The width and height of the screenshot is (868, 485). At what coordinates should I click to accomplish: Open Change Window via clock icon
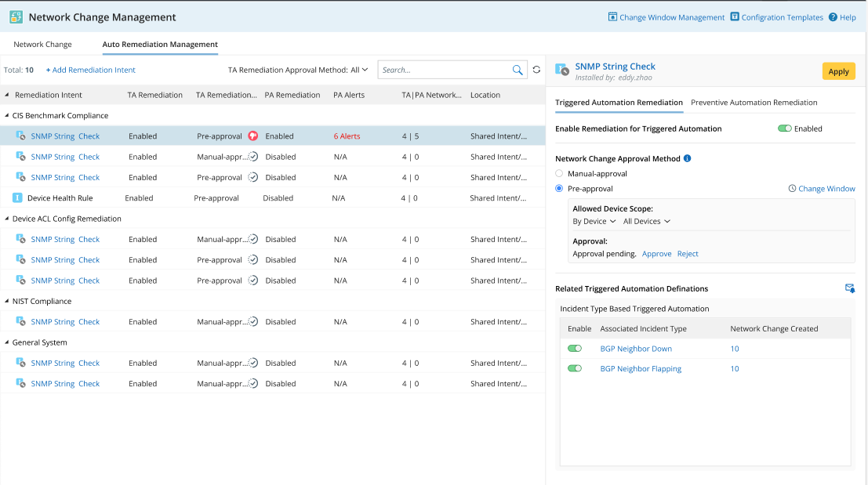(792, 189)
